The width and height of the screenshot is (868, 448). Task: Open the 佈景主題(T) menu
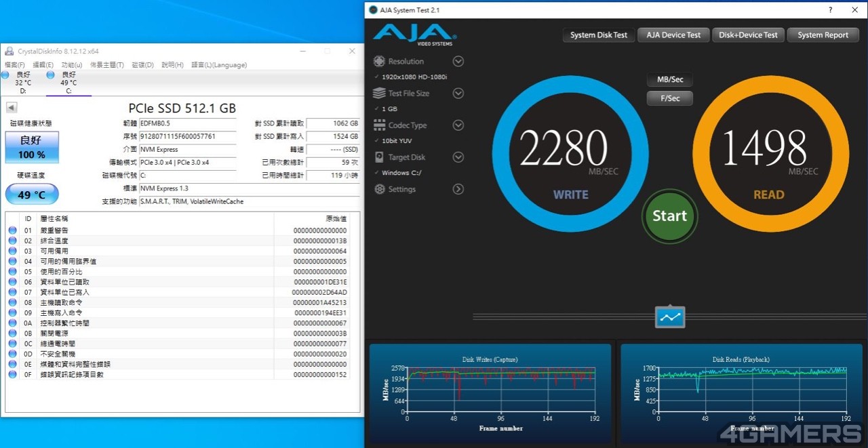click(x=107, y=65)
